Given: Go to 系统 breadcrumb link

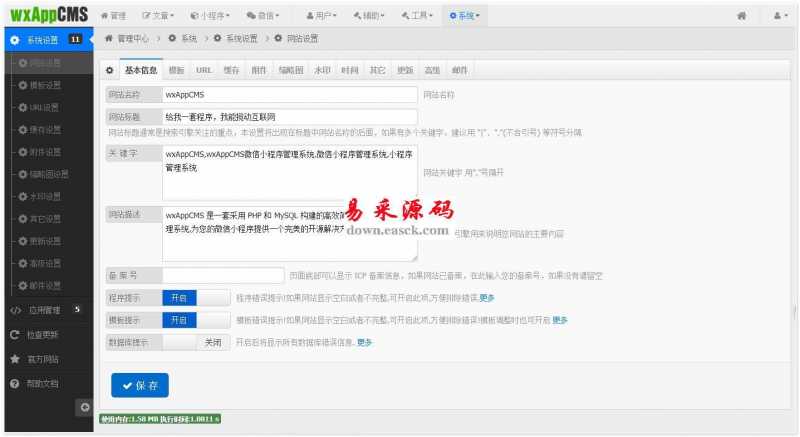Looking at the screenshot, I should click(x=189, y=38).
